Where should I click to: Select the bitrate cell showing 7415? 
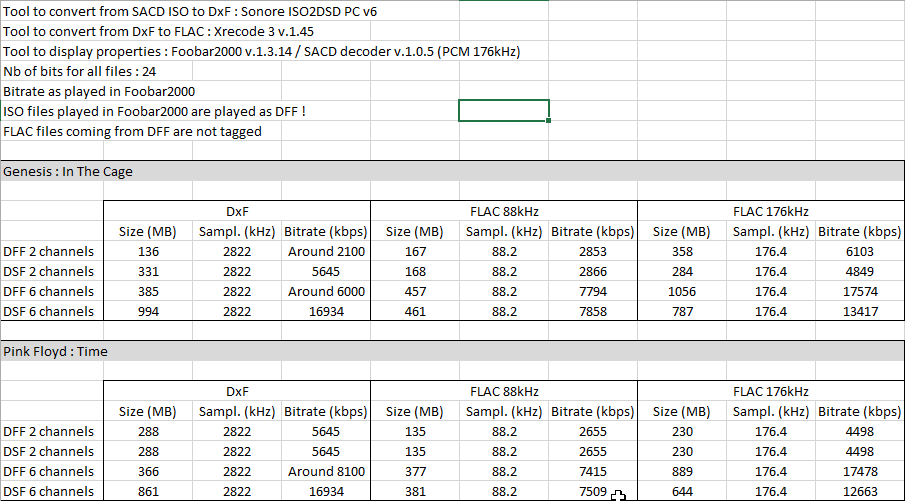(x=593, y=472)
